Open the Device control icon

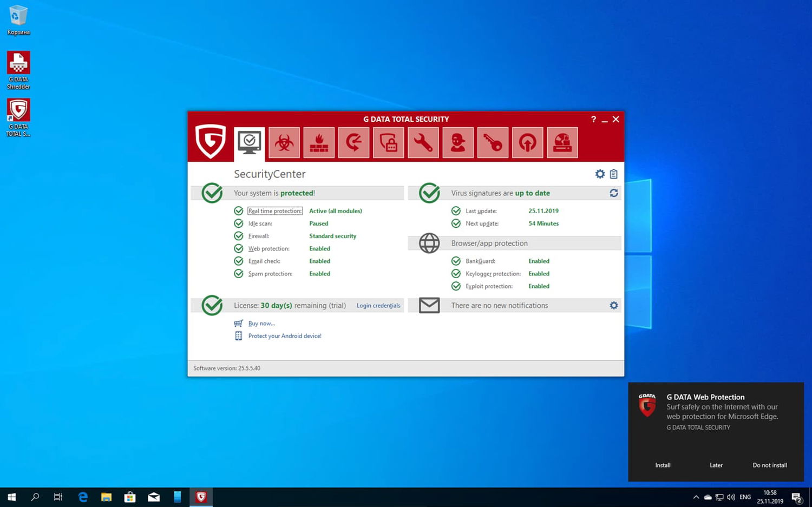click(562, 143)
